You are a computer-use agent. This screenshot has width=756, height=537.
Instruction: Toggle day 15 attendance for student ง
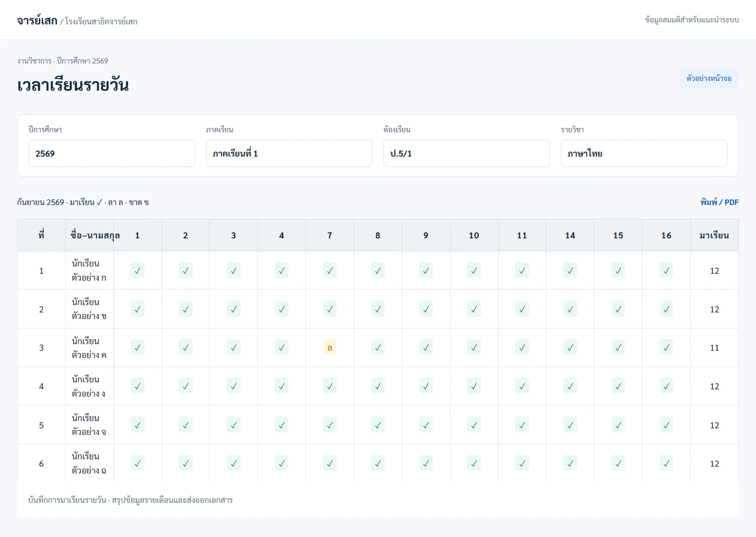[x=618, y=386]
